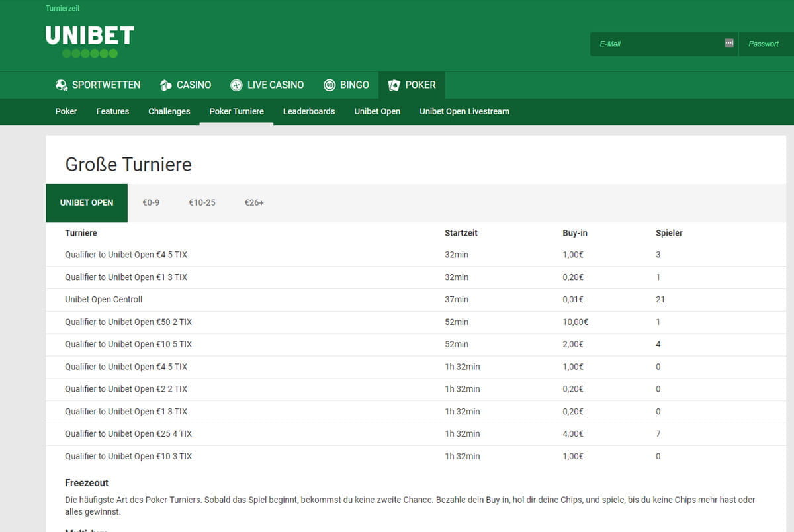Select Qualifier to Unibet Open €10 5 TIX
This screenshot has width=794, height=532.
(128, 345)
